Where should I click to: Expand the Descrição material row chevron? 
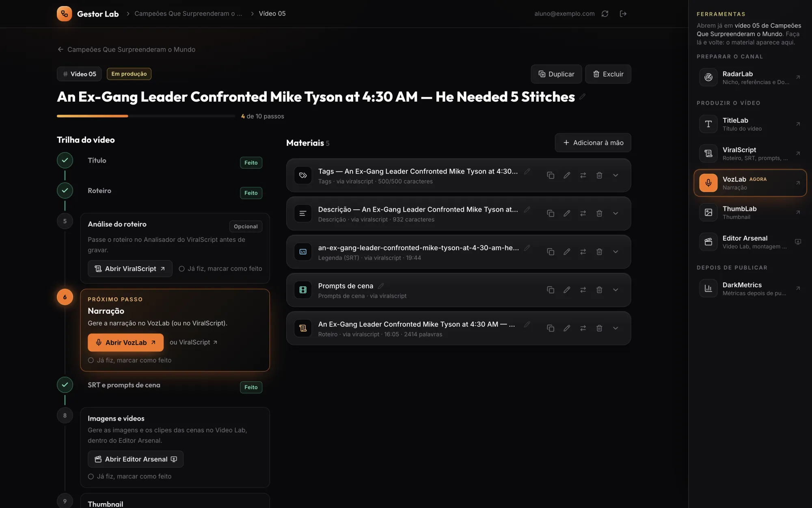[615, 213]
